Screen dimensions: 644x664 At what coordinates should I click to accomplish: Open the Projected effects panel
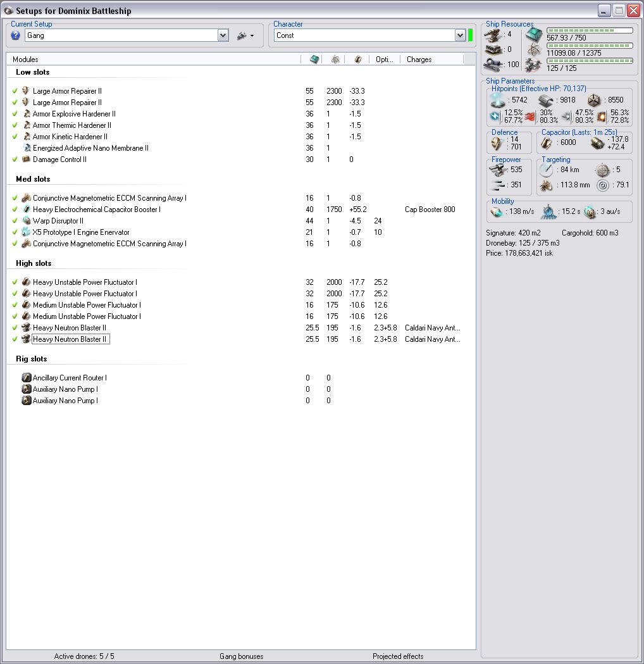(398, 656)
